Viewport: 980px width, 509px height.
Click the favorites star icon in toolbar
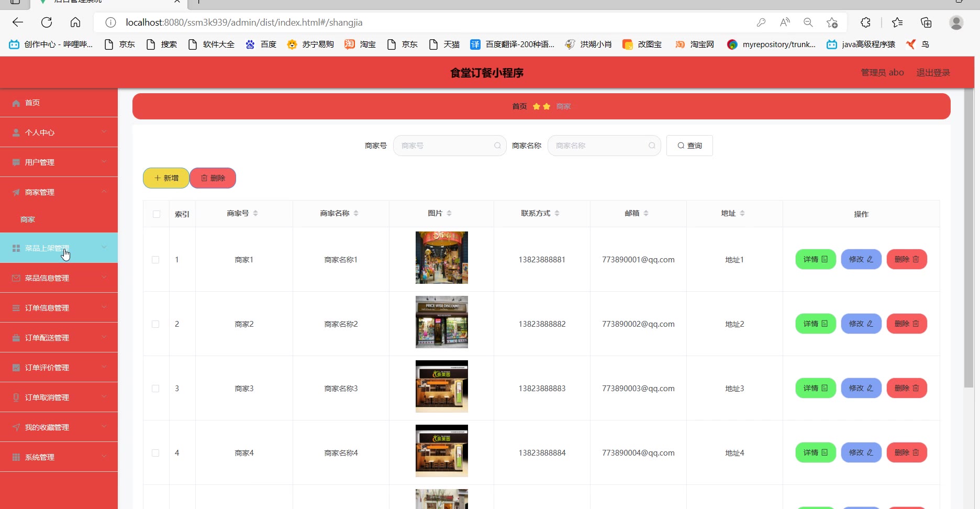tap(897, 23)
